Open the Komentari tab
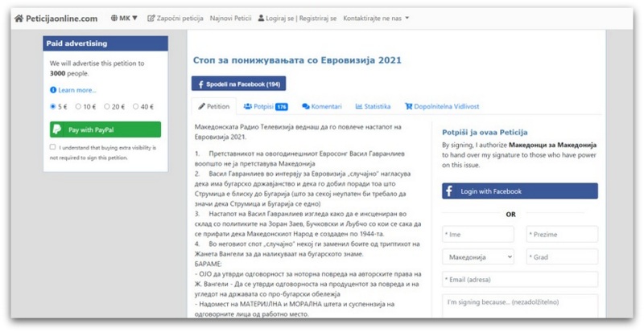The image size is (644, 332). 322,106
